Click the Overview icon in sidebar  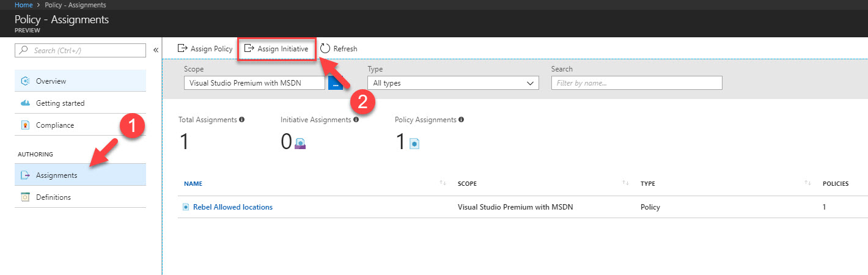pyautogui.click(x=25, y=81)
